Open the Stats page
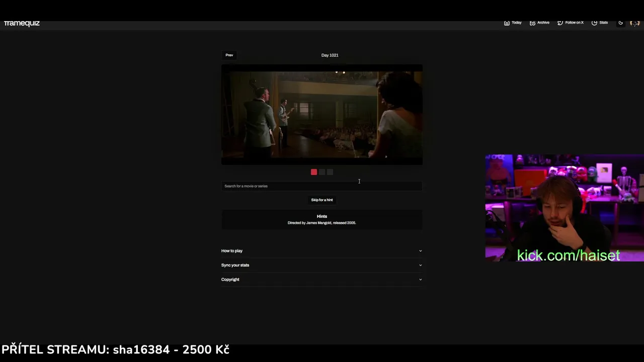Screen dimensions: 644x362 click(x=600, y=23)
